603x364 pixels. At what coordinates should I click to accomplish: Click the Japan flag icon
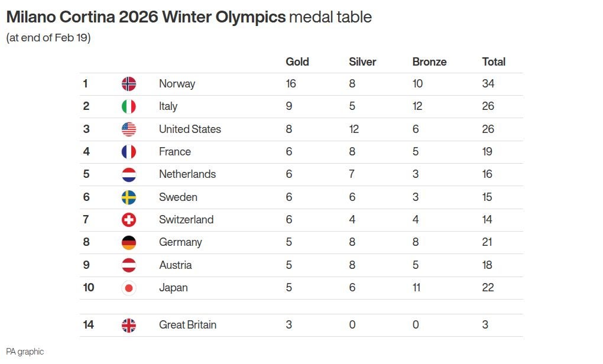click(x=129, y=288)
